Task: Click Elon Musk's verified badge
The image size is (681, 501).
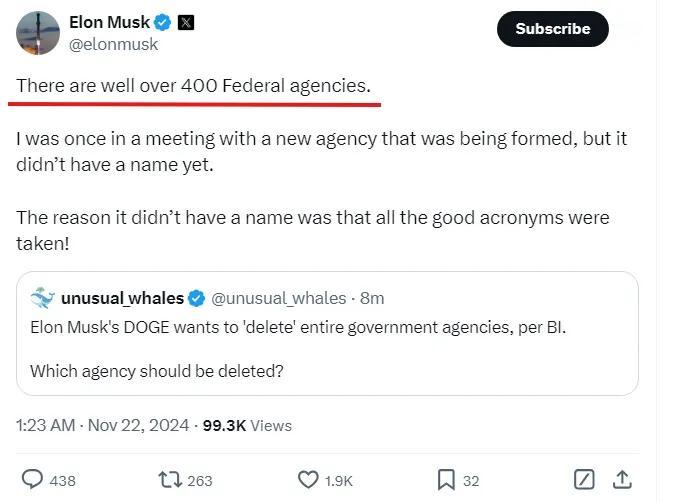Action: pyautogui.click(x=162, y=23)
